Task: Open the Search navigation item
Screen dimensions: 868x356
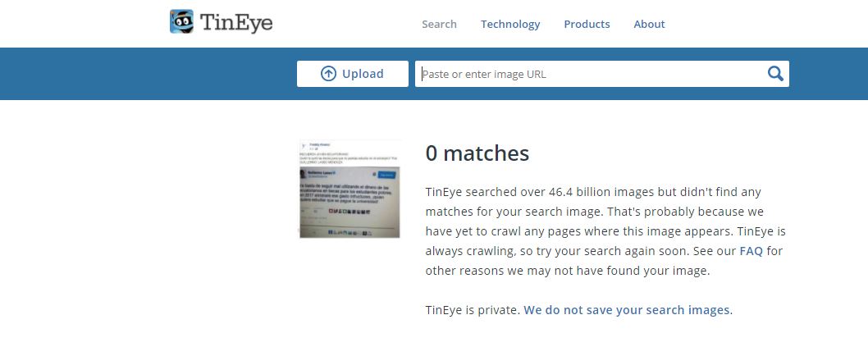Action: 439,24
